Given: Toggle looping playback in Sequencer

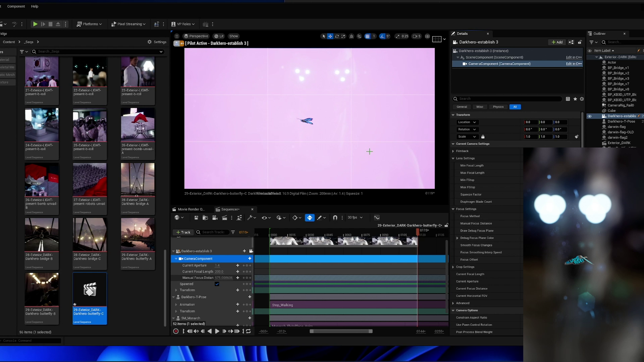Looking at the screenshot, I should (x=248, y=331).
